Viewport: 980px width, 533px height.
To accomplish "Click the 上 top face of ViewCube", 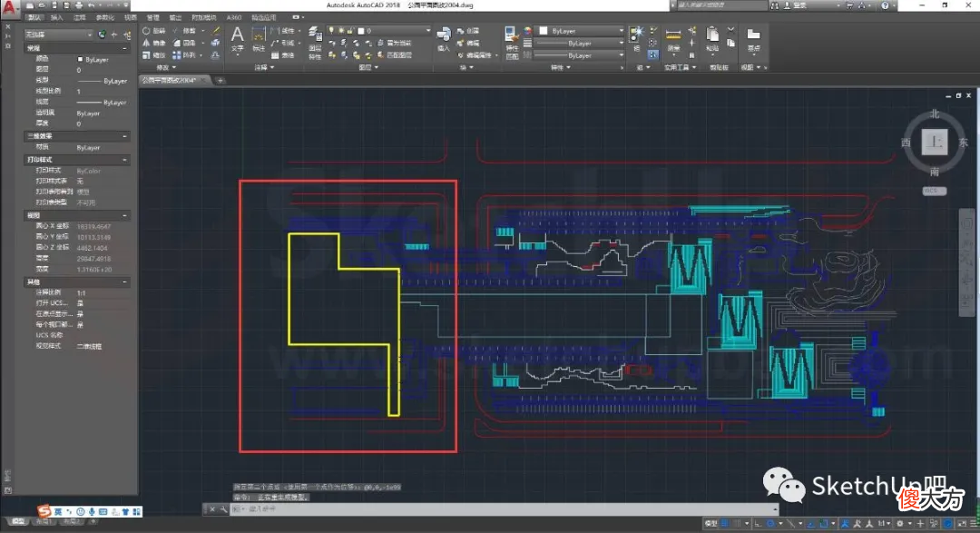I will [935, 142].
